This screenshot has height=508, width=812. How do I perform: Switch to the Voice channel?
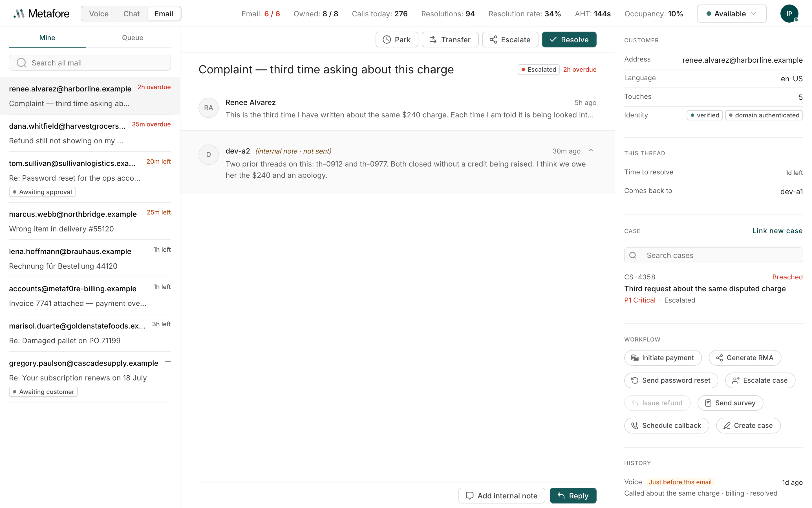99,14
